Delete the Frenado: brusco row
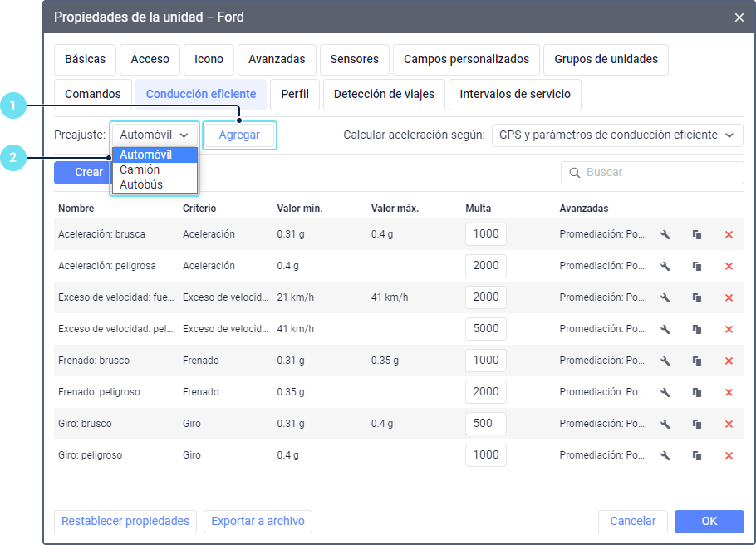The height and width of the screenshot is (545, 756). point(729,361)
